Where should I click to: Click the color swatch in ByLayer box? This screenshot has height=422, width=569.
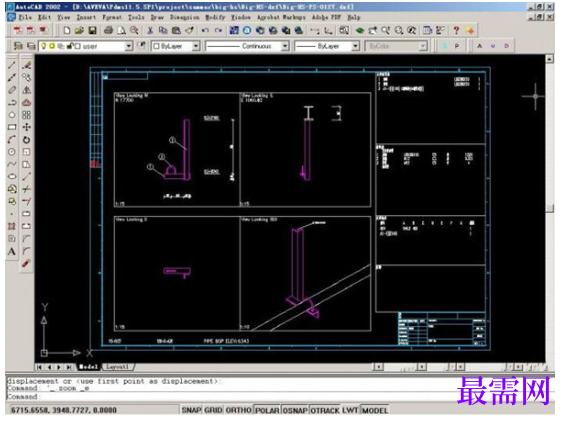click(x=156, y=46)
